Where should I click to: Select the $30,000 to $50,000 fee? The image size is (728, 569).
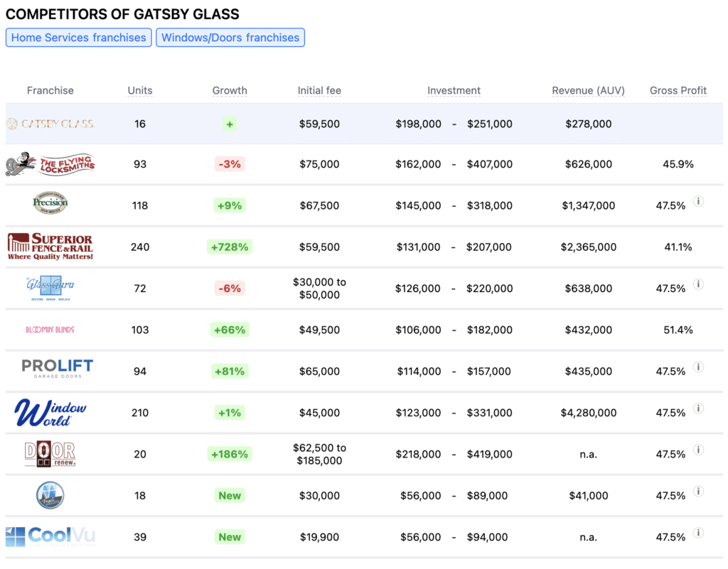pos(319,288)
